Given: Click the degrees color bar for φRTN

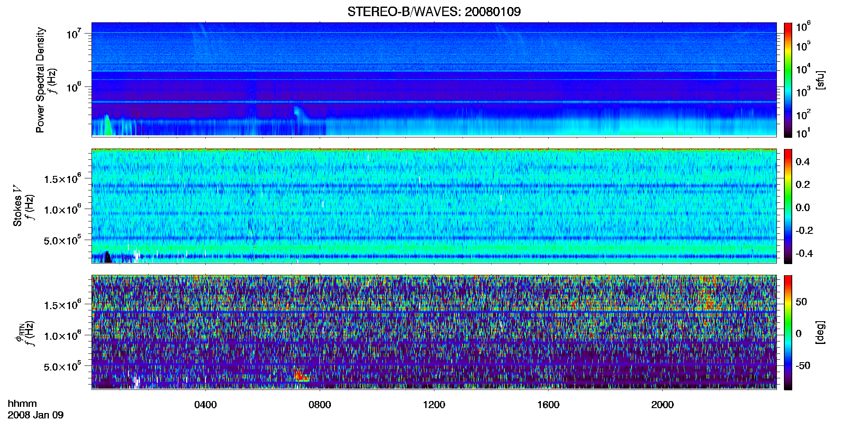Looking at the screenshot, I should click(x=788, y=332).
